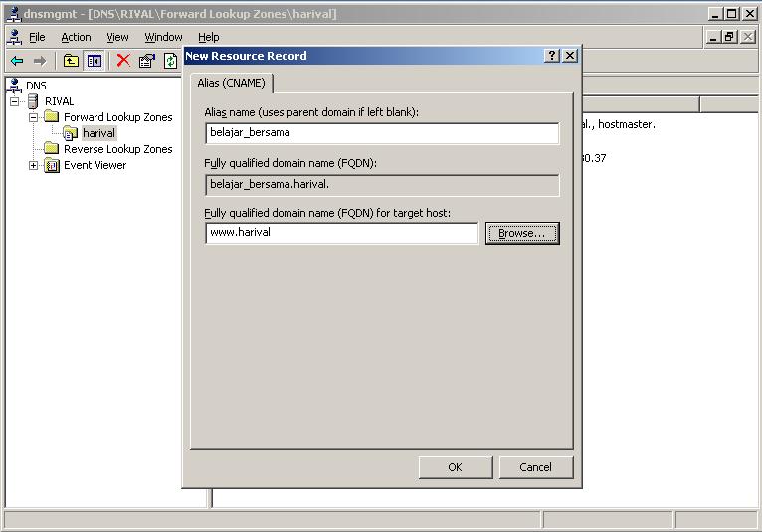Confirm the record with OK

point(456,467)
